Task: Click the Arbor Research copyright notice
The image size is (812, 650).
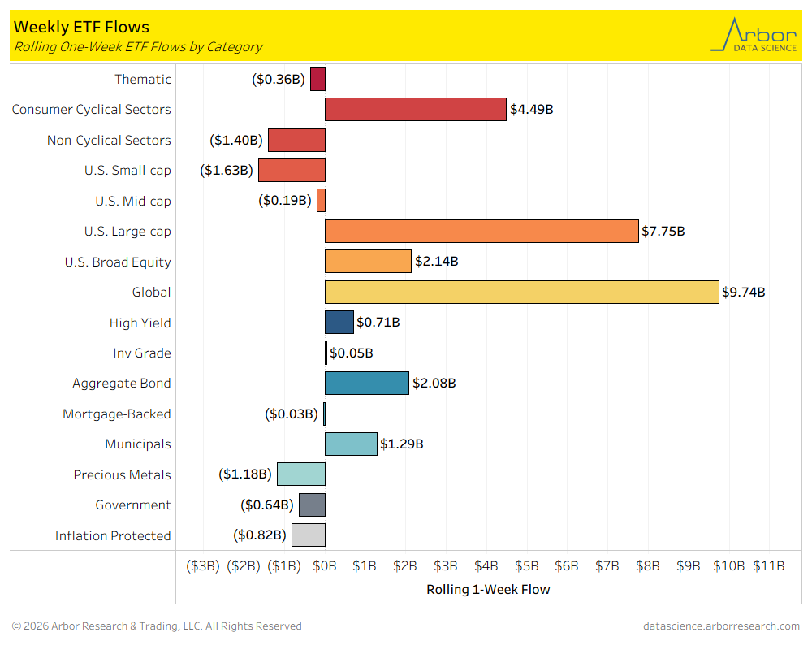Action: coord(157,626)
